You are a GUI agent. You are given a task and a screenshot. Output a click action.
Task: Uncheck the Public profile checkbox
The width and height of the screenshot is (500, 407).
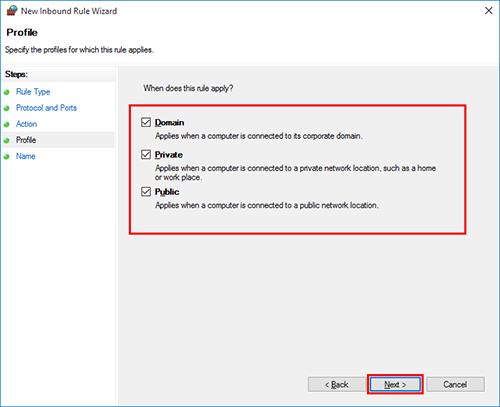coord(146,192)
